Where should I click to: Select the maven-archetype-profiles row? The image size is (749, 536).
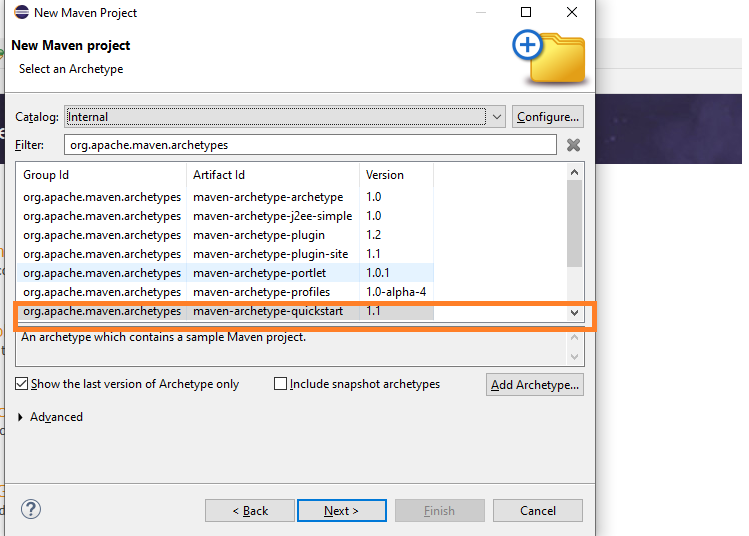click(225, 292)
